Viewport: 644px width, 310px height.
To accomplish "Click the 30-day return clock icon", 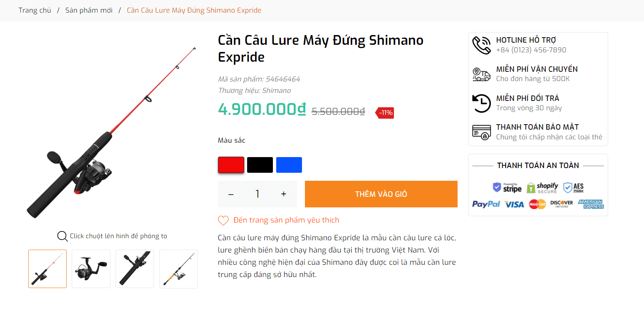I will tap(481, 103).
